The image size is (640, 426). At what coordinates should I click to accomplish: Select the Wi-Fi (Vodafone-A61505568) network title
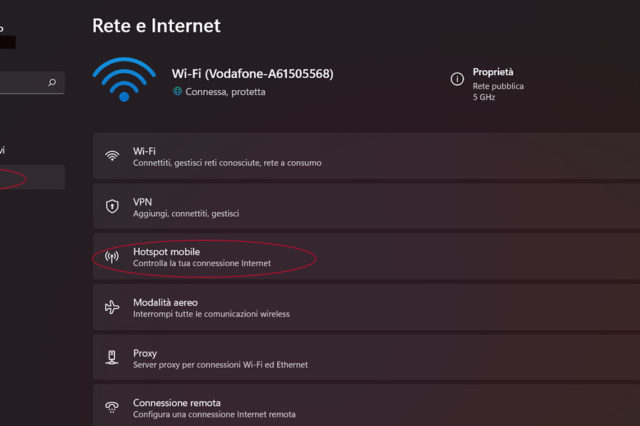(x=252, y=74)
